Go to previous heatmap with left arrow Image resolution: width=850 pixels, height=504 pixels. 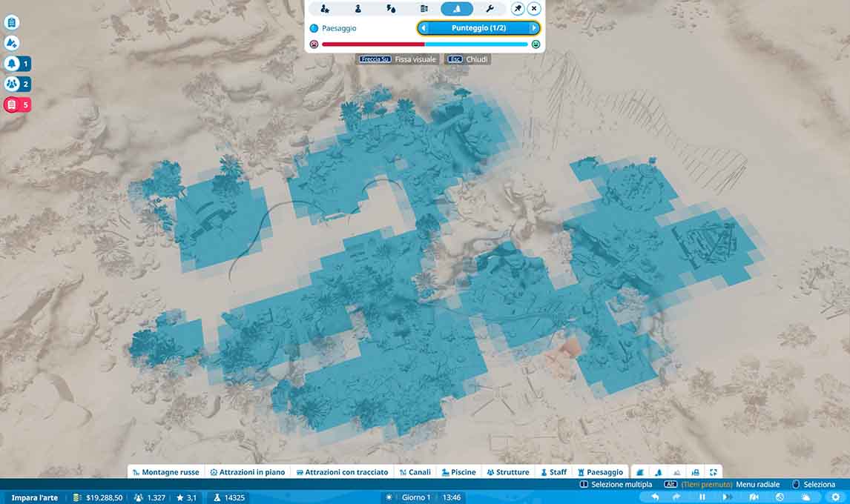point(424,28)
